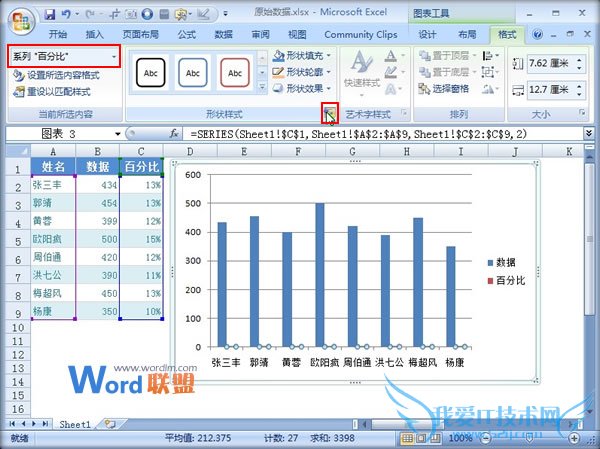Screen dimensions: 600x449
Task: Open the 数据 ribbon tab
Action: [223, 35]
